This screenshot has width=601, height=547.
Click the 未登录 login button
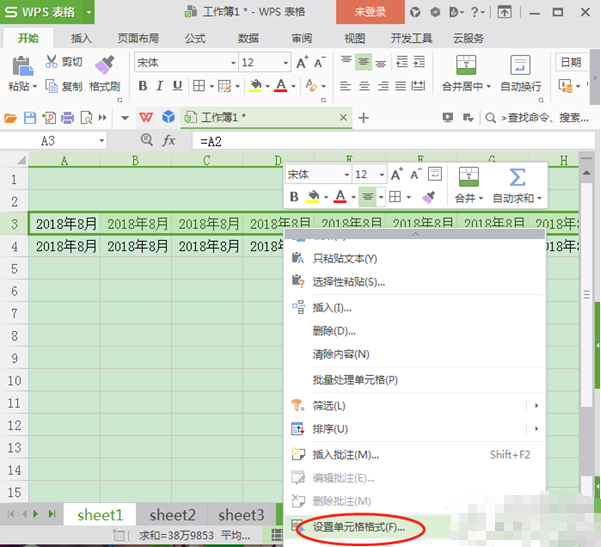tap(370, 12)
